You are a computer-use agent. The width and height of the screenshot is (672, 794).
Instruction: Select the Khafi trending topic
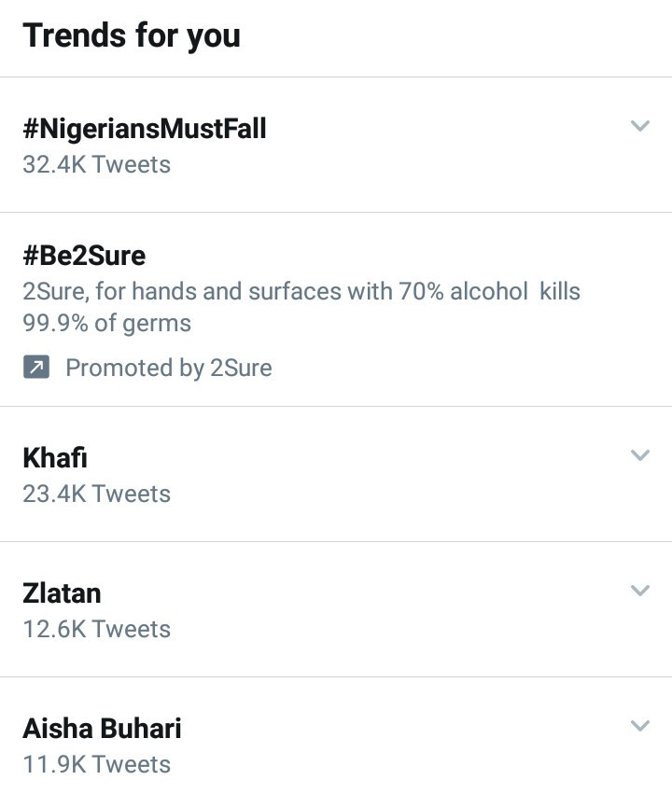pyautogui.click(x=55, y=458)
